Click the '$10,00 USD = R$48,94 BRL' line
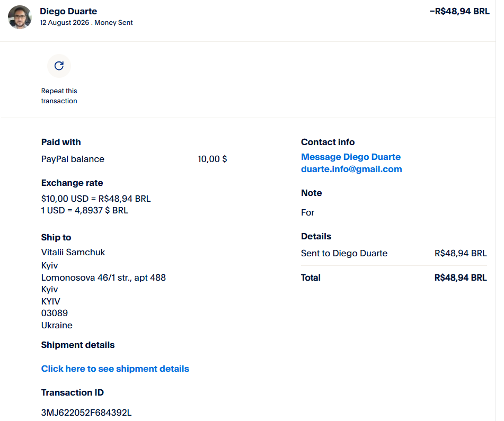This screenshot has height=421, width=504. [x=96, y=199]
